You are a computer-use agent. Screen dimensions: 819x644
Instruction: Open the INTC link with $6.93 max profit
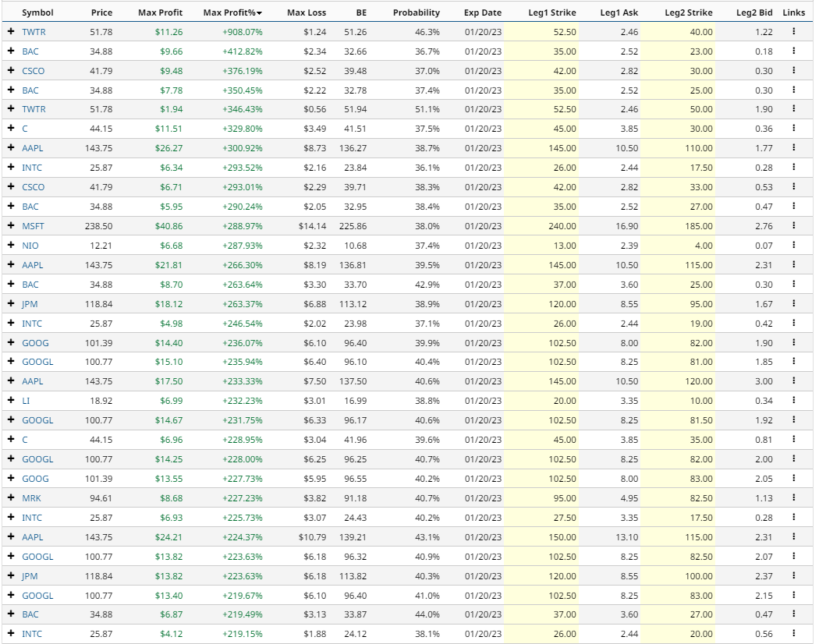[x=32, y=518]
